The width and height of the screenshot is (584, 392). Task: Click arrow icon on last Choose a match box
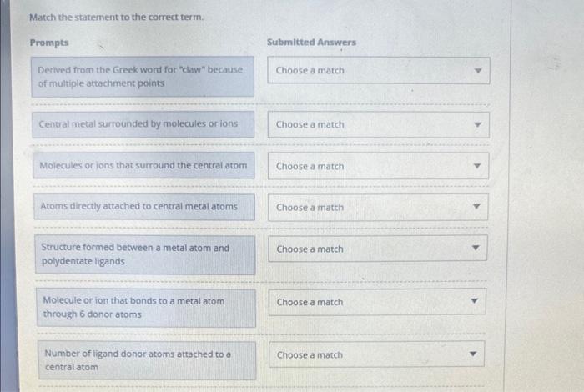[x=473, y=354]
